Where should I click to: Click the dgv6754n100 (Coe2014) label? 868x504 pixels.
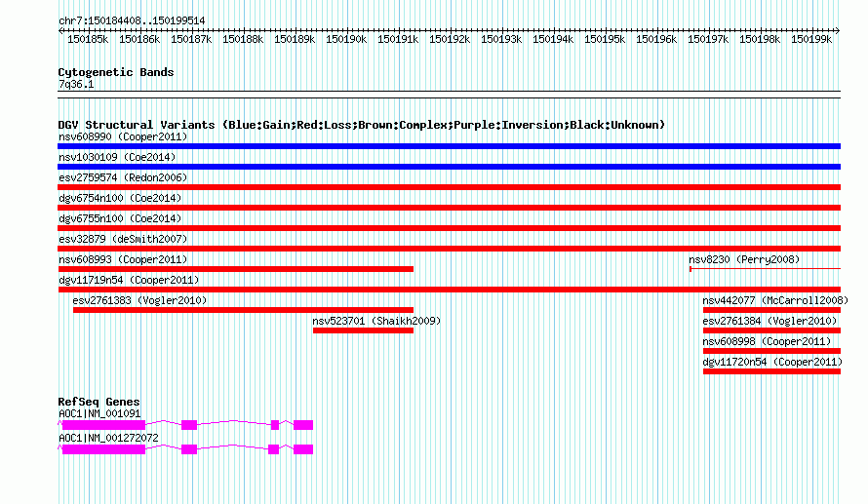point(120,198)
